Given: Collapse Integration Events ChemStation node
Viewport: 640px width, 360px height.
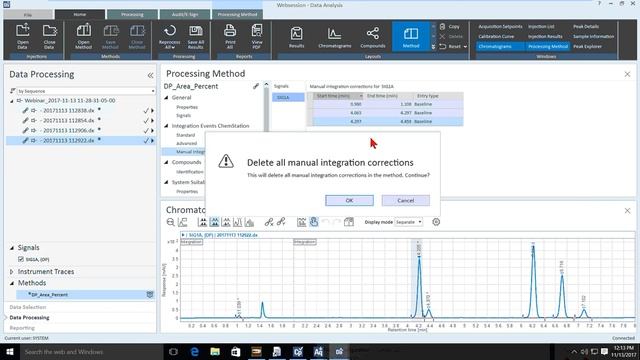Looking at the screenshot, I should 167,126.
